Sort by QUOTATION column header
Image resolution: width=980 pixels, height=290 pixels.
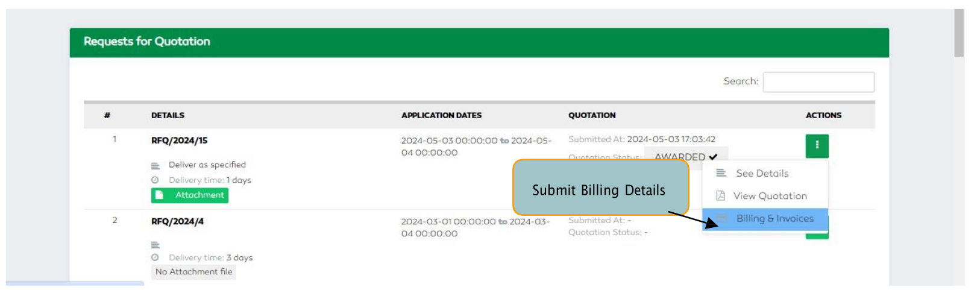tap(592, 115)
